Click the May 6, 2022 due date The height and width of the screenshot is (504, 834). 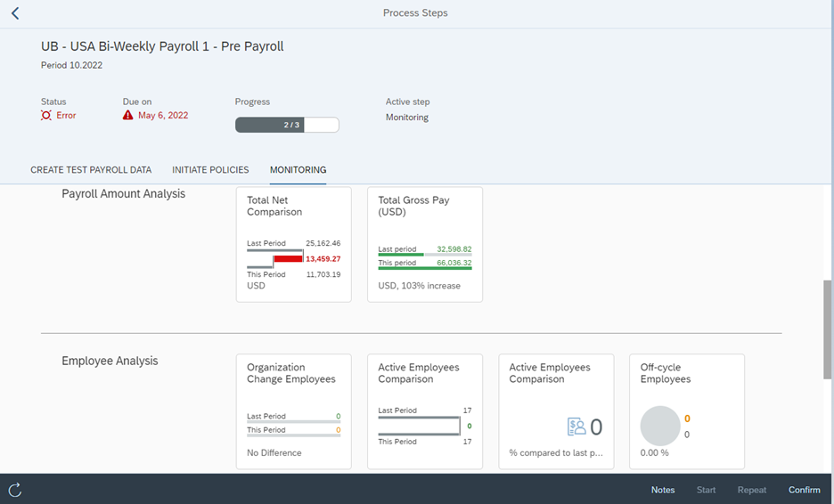click(163, 116)
